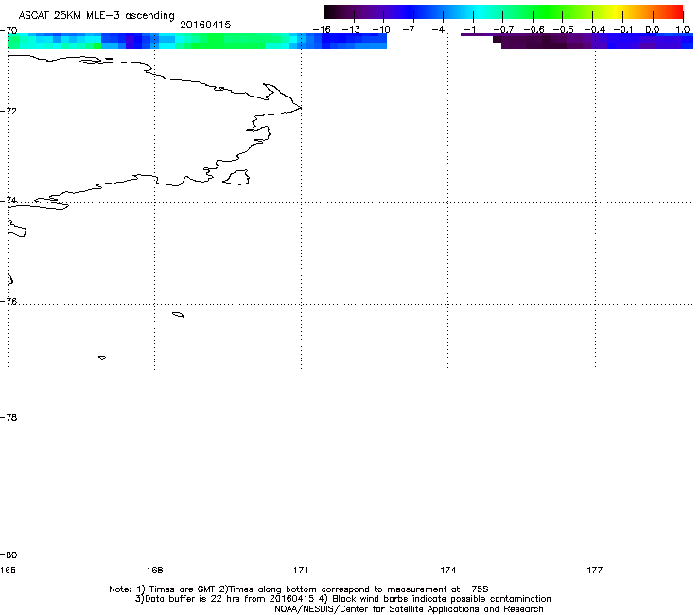Click the '-0.4' color scale label
Viewport: 700px width, 615px height.
tap(594, 30)
